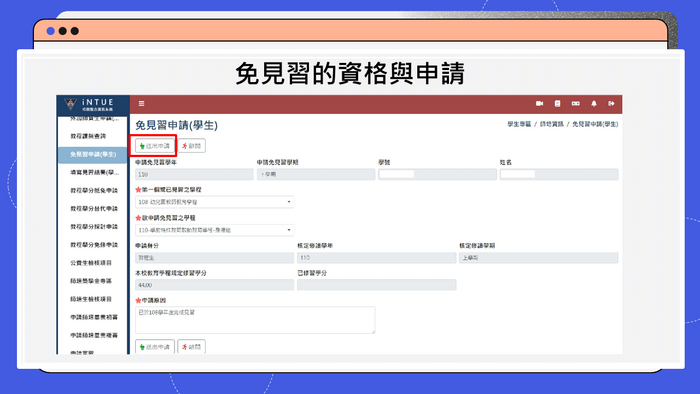Open 教程學分採計申請 in the sidebar
Viewport: 700px width, 394px height.
point(93,227)
